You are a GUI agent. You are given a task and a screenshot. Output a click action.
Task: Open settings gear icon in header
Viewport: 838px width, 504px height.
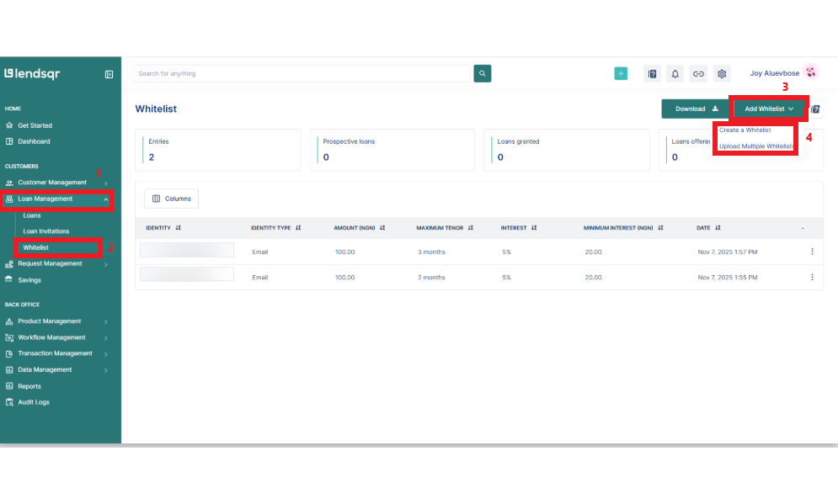tap(722, 74)
